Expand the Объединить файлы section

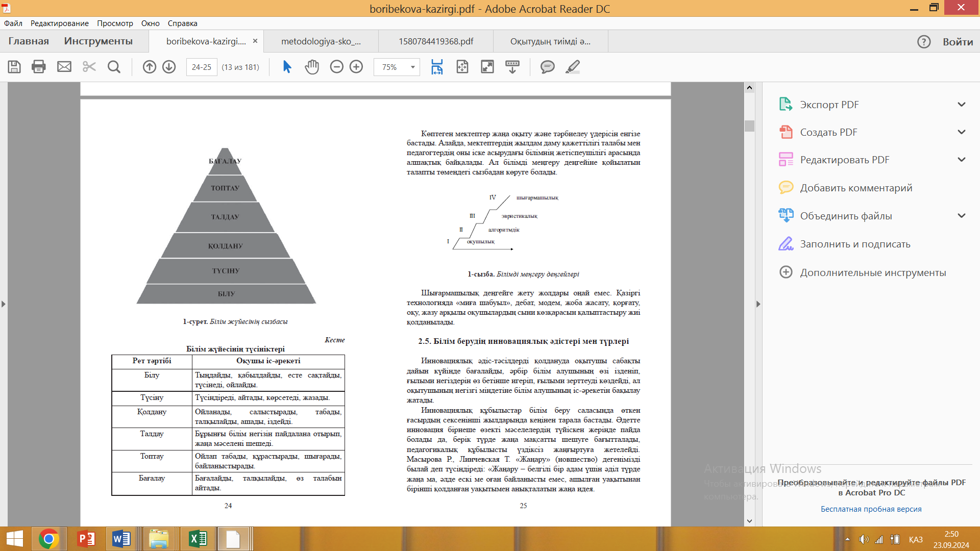tap(962, 216)
